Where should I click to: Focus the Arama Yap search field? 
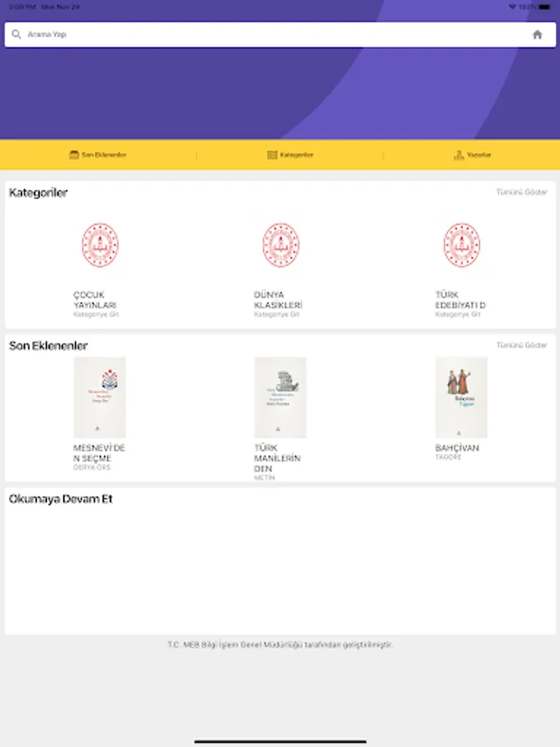coord(280,34)
